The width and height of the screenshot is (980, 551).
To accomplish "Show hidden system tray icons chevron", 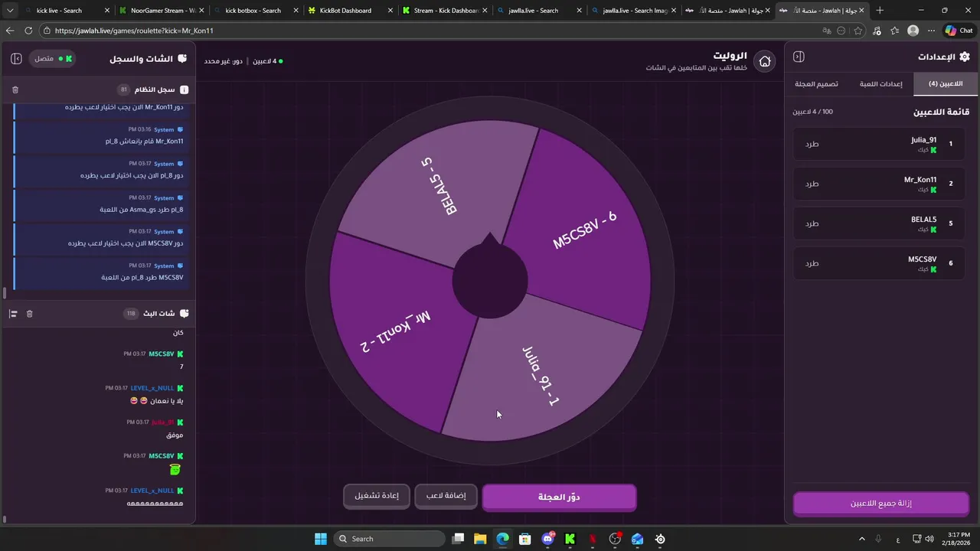I will [861, 539].
